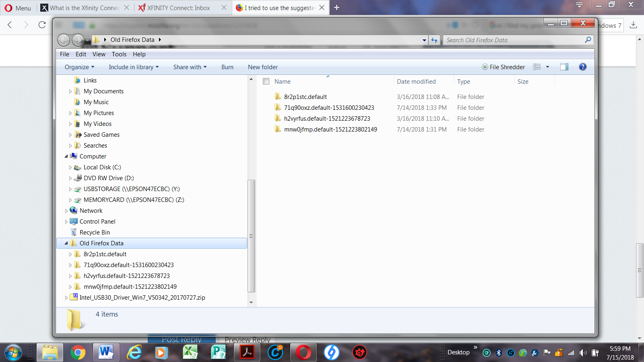Select Intel_USB30_Driver zip in tree
Image resolution: width=644 pixels, height=362 pixels.
point(142,298)
